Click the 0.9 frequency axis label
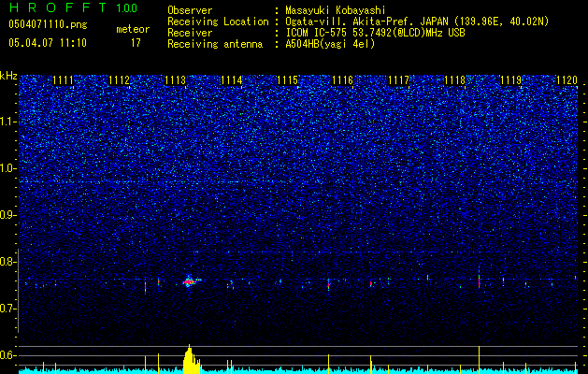This screenshot has height=374, width=588. point(8,215)
